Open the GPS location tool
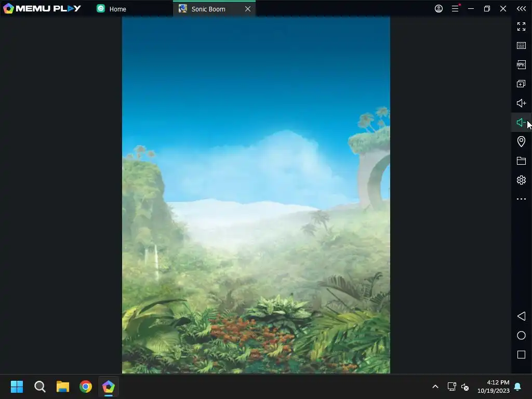Screen dimensions: 532x399 pyautogui.click(x=521, y=141)
